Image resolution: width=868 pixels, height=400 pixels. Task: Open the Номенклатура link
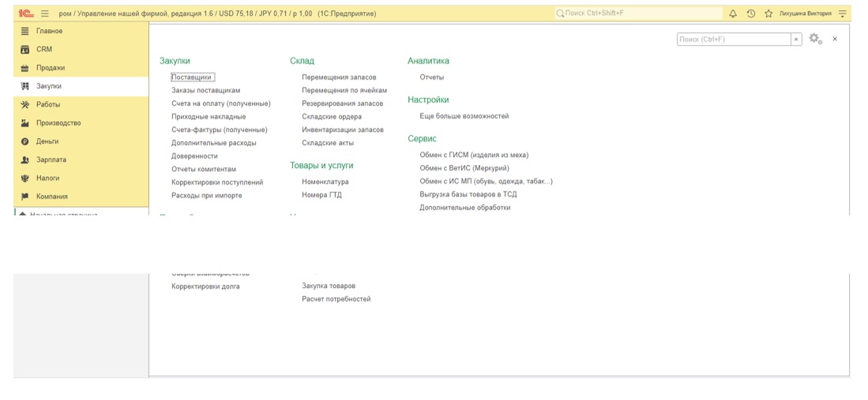[325, 182]
